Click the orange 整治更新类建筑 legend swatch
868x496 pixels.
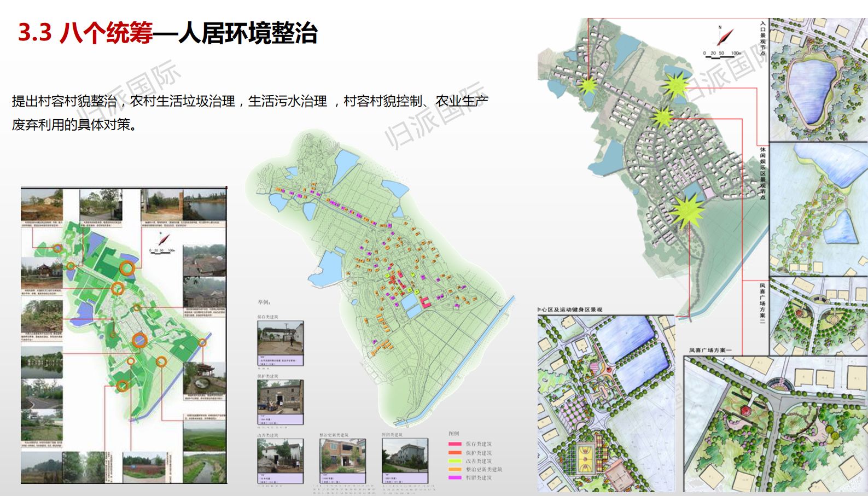click(455, 469)
